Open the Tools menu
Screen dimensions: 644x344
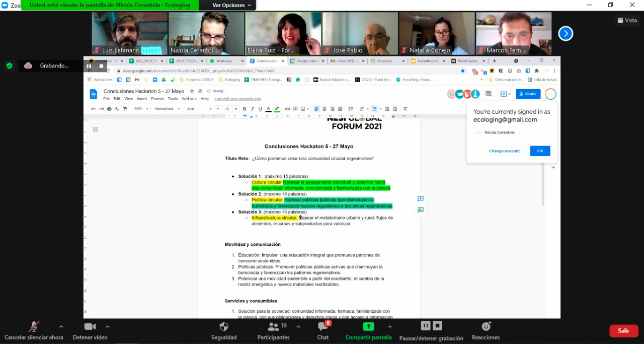coord(173,99)
